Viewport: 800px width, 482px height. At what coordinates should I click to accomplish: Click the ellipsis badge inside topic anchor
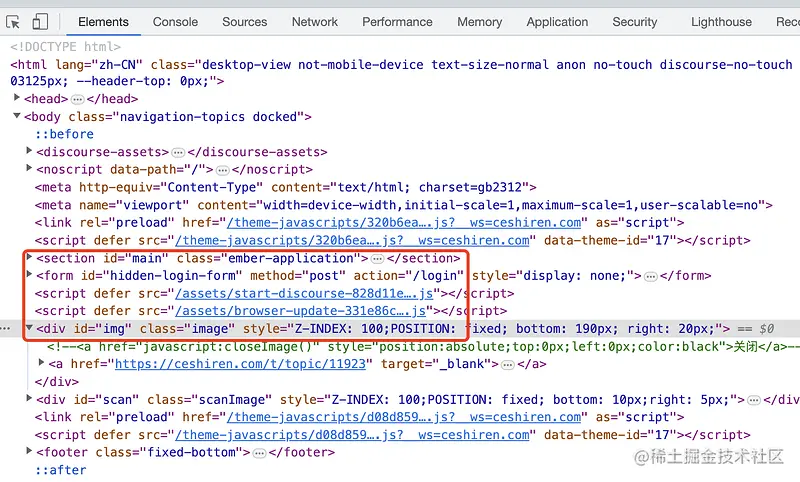[x=508, y=365]
